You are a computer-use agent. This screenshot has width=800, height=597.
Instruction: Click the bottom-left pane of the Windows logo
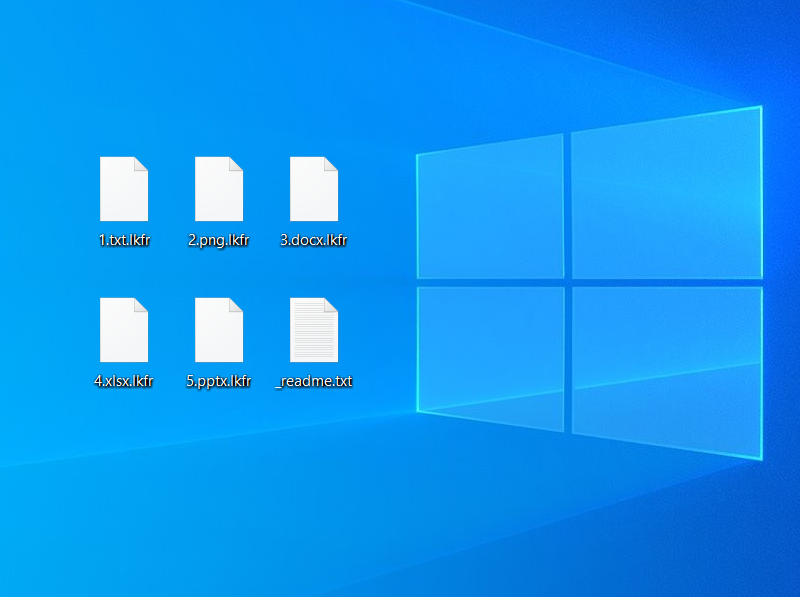pos(490,355)
